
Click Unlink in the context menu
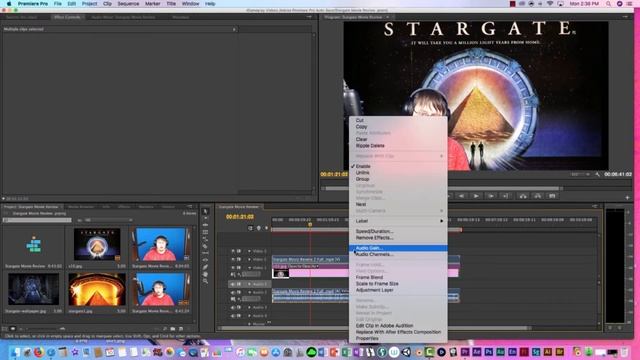[362, 173]
